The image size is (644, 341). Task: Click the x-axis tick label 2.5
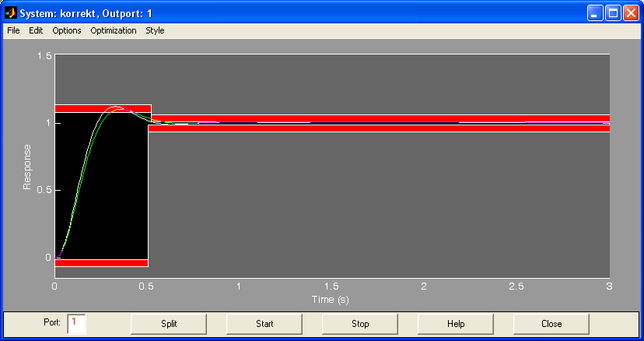click(x=516, y=287)
